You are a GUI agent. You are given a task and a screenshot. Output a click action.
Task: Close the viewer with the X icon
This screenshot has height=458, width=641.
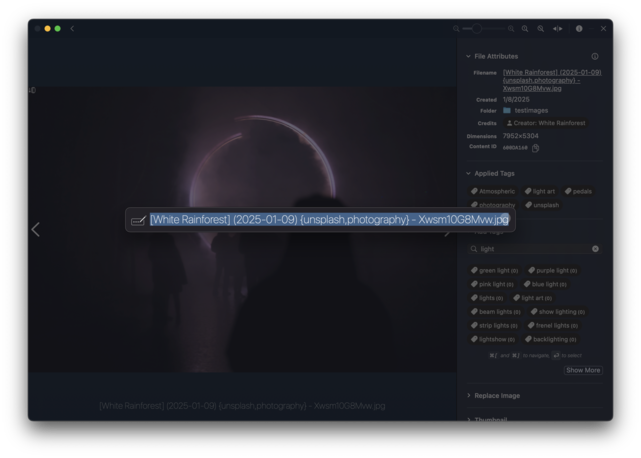[x=603, y=29]
